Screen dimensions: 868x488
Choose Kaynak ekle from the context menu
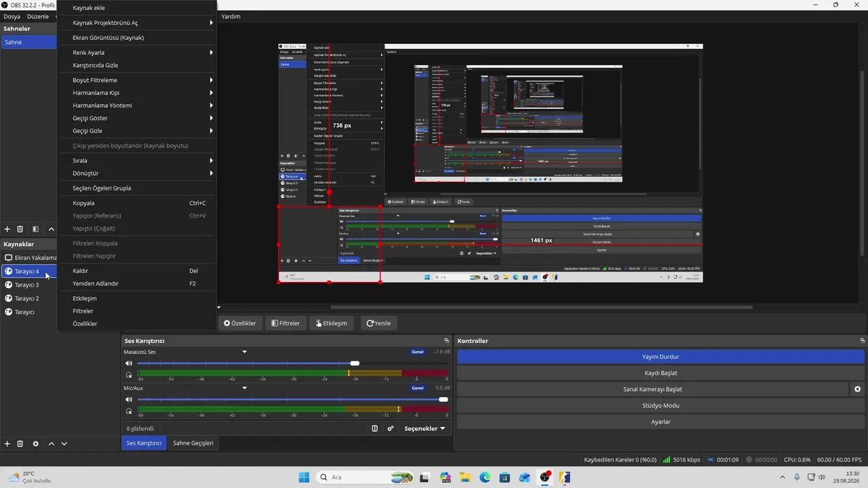coord(137,7)
